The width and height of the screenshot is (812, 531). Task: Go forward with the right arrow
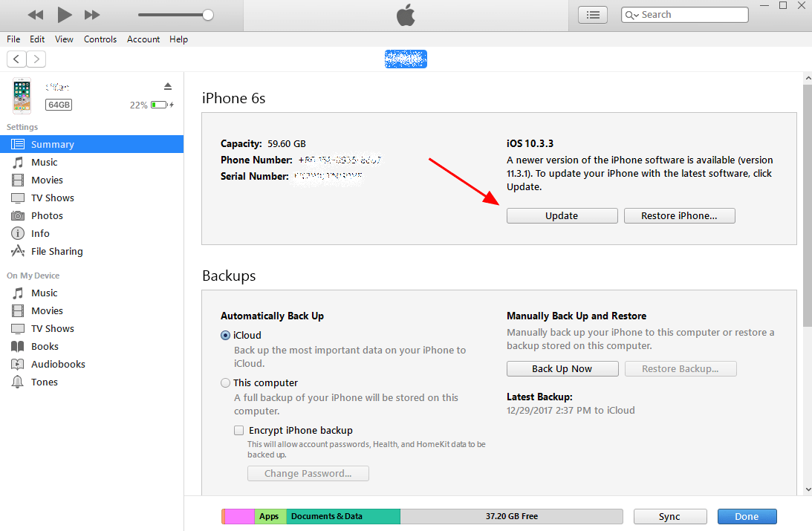[36, 59]
